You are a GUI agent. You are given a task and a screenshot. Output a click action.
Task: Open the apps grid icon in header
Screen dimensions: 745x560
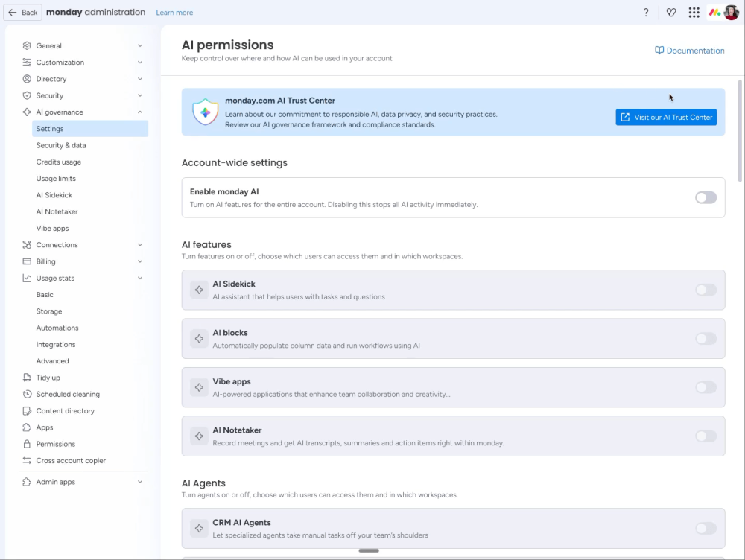click(694, 13)
